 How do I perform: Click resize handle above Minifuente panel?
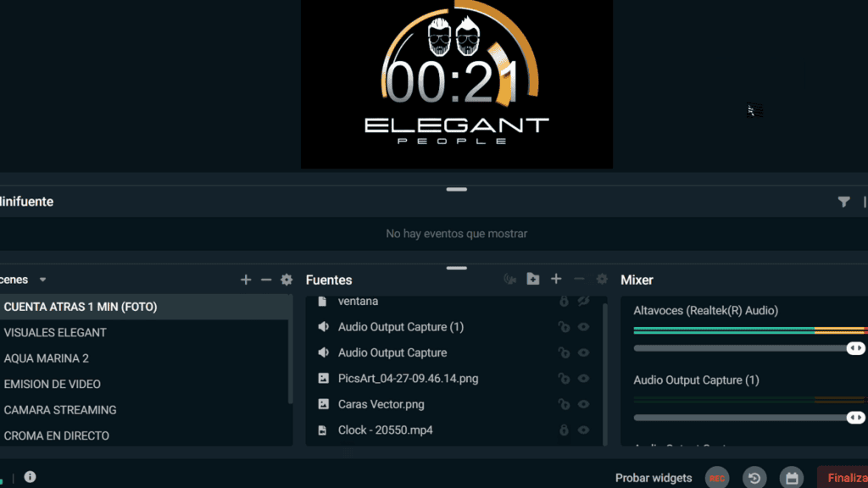(x=457, y=189)
